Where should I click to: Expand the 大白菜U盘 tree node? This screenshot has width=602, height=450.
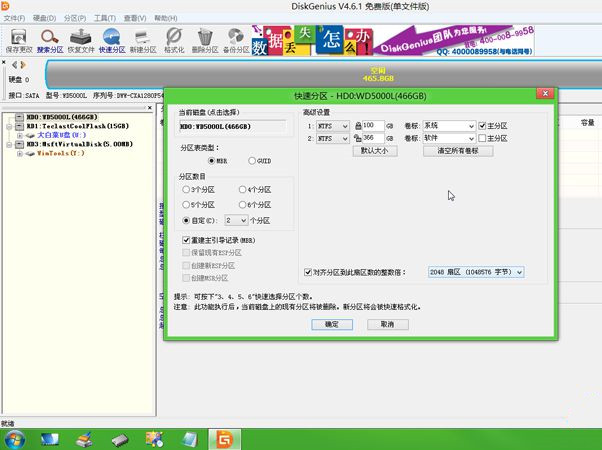click(x=19, y=135)
